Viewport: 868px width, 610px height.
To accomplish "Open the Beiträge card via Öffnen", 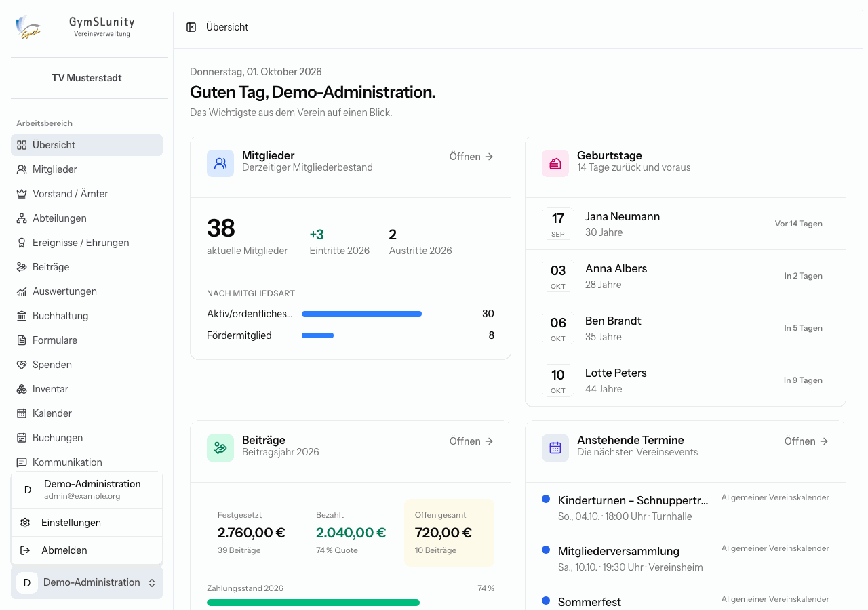I will click(x=471, y=441).
